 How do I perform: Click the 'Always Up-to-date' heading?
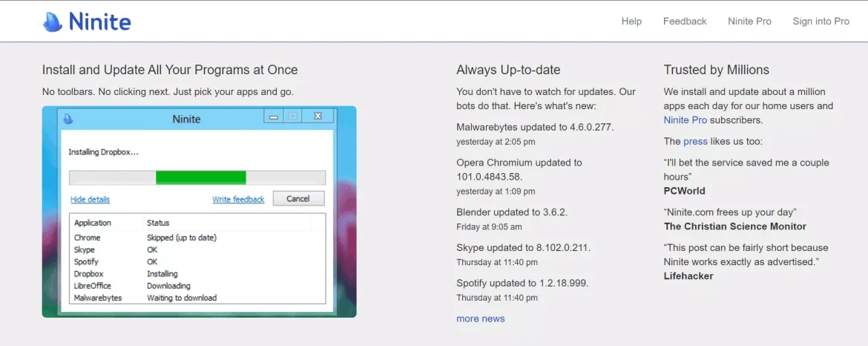click(508, 70)
